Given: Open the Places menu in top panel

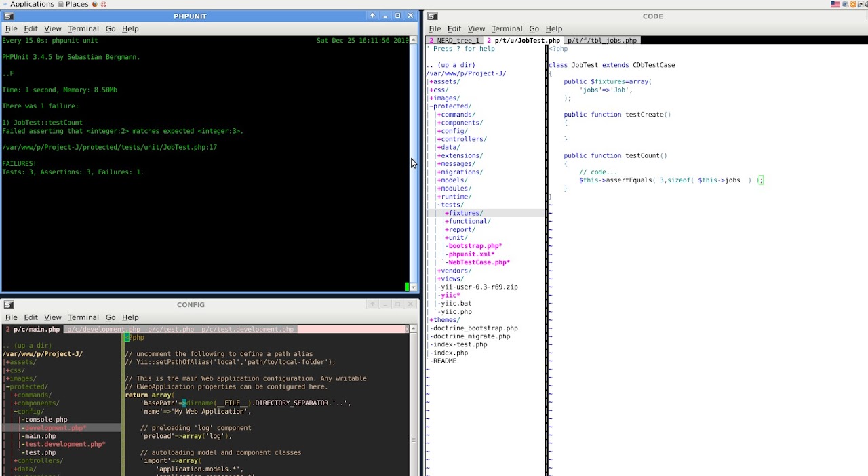Looking at the screenshot, I should (x=77, y=4).
